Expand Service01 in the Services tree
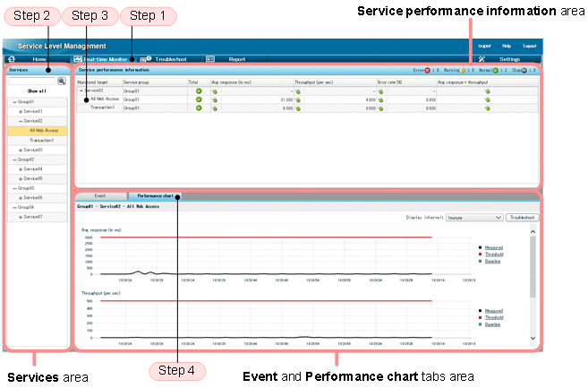 click(x=21, y=111)
